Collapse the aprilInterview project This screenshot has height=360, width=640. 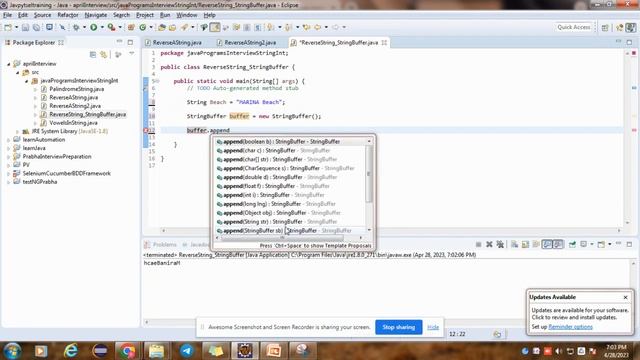[9, 64]
